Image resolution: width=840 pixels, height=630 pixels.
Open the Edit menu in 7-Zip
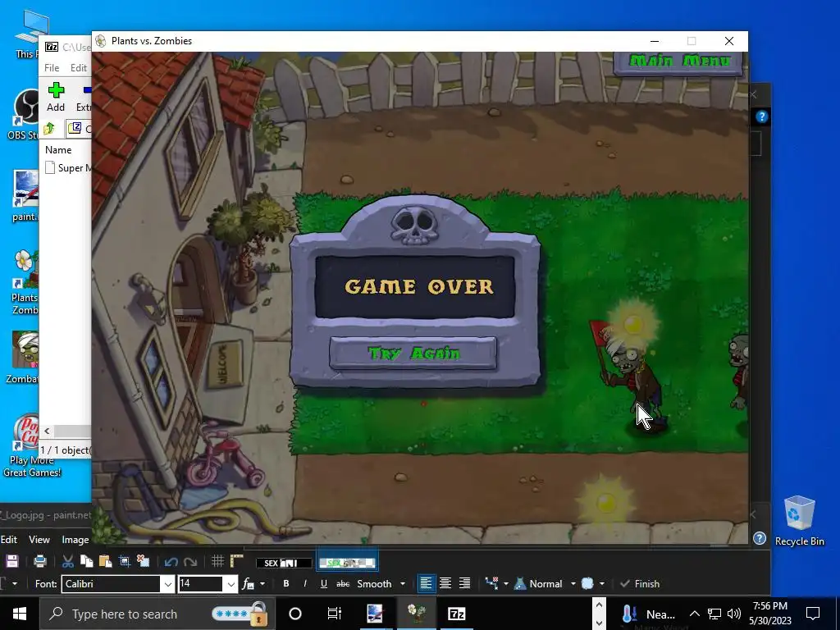coord(78,67)
